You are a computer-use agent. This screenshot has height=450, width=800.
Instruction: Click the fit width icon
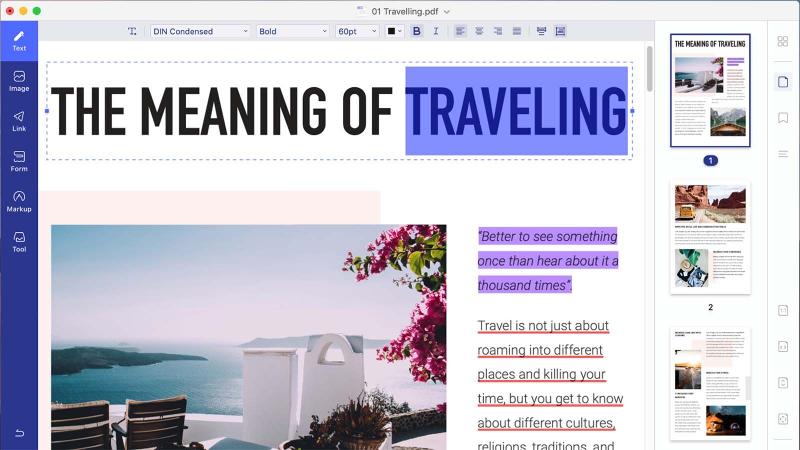(x=783, y=346)
